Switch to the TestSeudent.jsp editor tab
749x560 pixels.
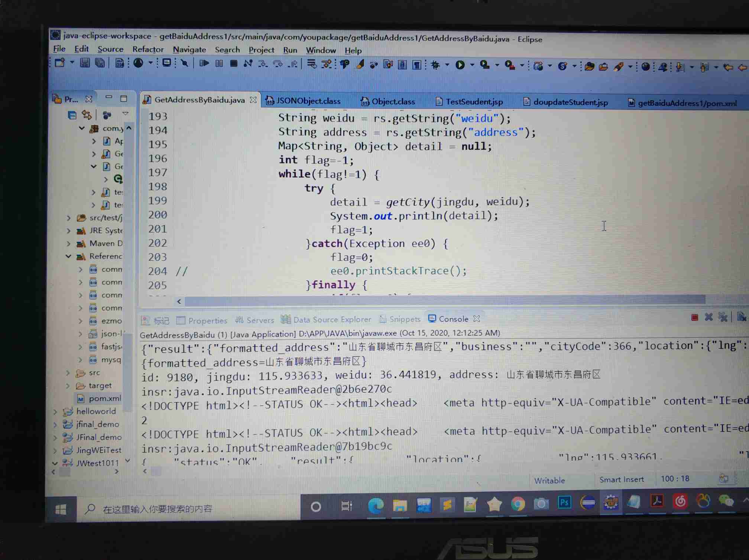[x=474, y=102]
